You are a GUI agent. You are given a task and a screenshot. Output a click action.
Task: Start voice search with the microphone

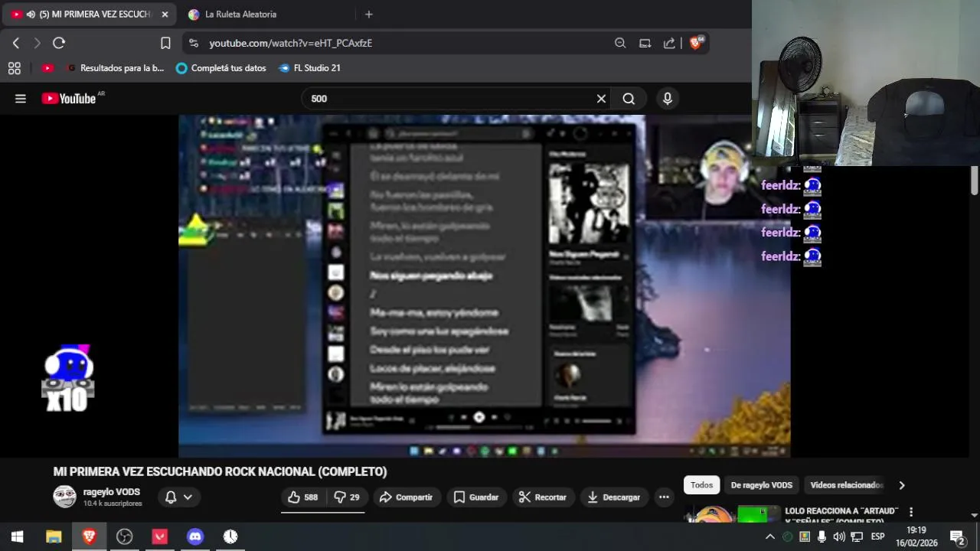click(x=668, y=99)
